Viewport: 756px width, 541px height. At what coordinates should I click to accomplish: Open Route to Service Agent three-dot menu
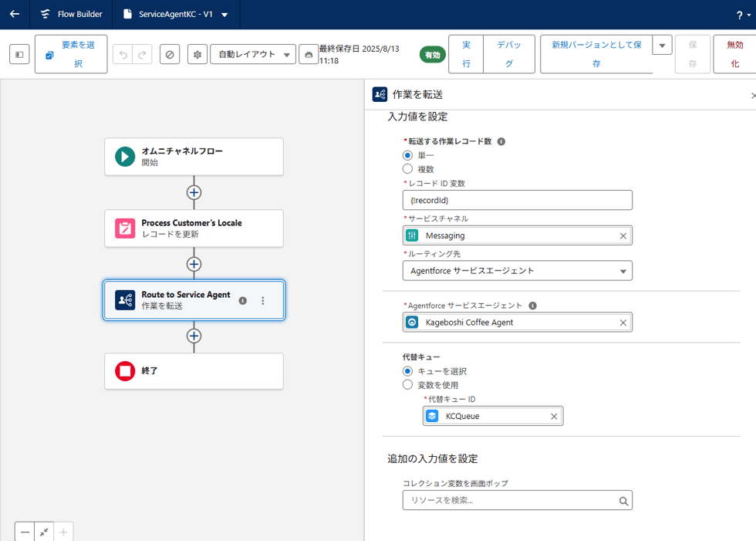263,300
